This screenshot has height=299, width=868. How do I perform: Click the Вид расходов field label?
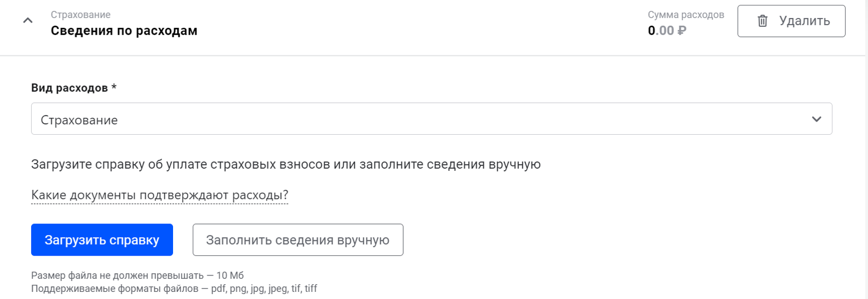[69, 88]
